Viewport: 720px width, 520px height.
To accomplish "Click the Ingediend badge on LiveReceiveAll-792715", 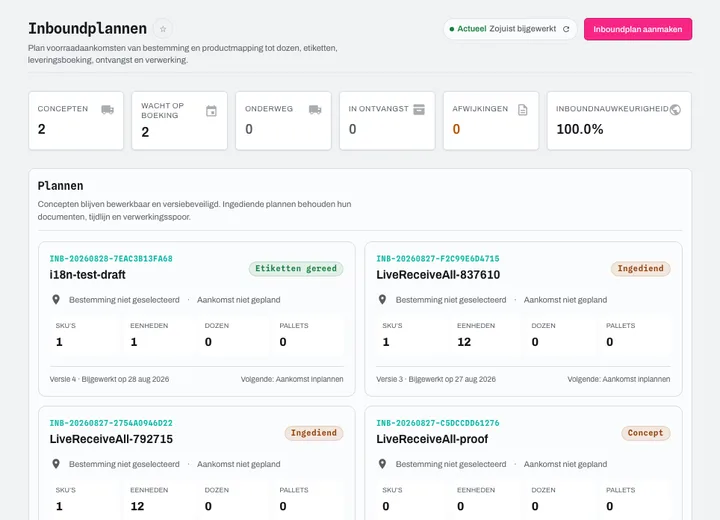I will [x=314, y=433].
